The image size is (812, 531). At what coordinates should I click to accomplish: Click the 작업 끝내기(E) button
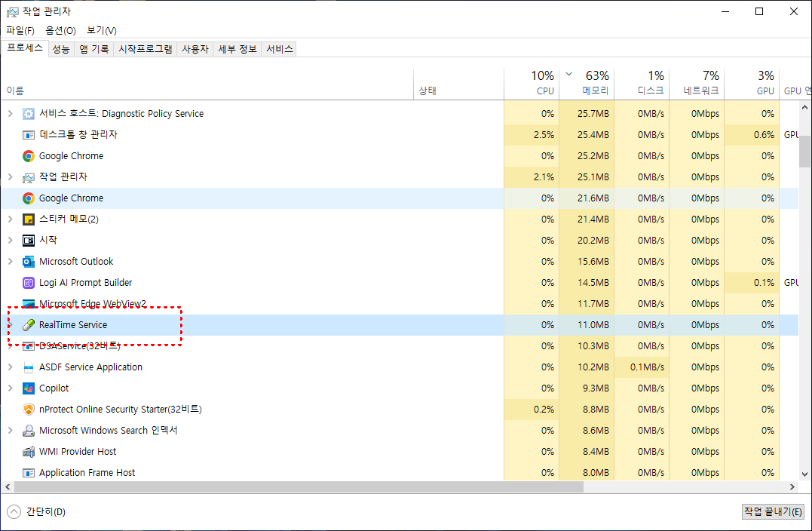point(773,512)
